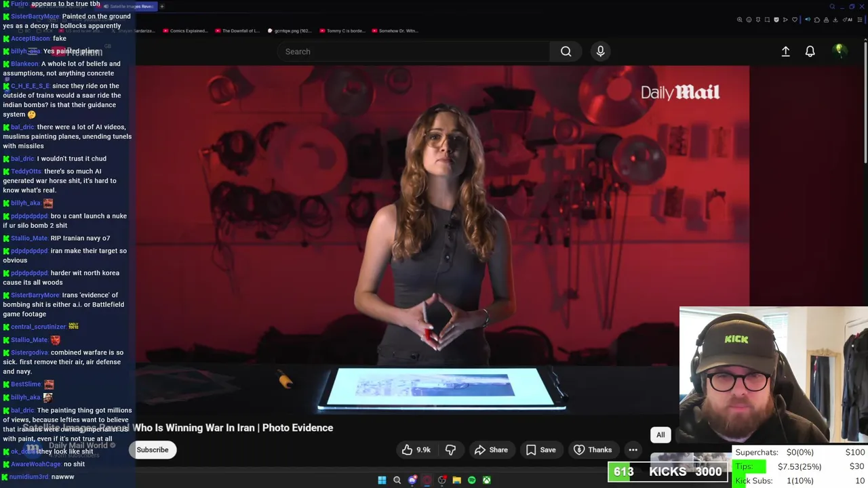Click chat username AcceptBacon
Screen dimensions: 868x488
(x=31, y=39)
